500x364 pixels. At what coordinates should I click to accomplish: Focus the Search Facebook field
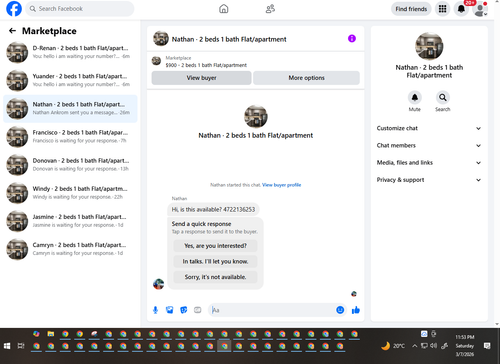coord(80,9)
